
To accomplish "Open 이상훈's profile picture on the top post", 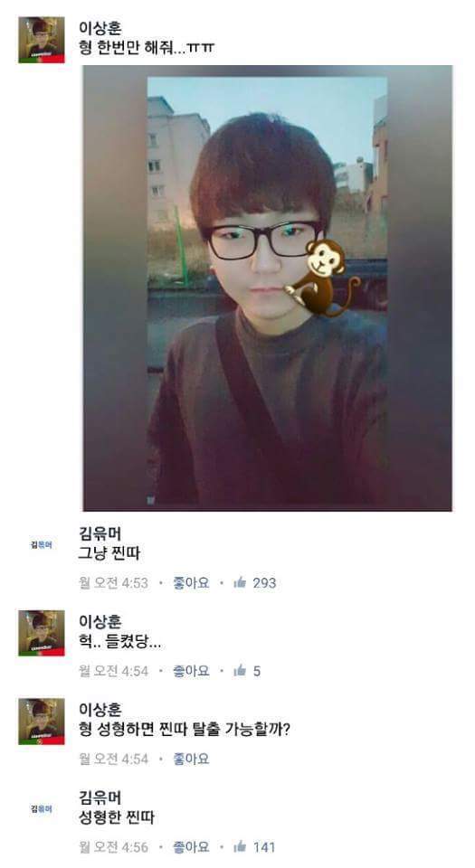I will (x=42, y=40).
